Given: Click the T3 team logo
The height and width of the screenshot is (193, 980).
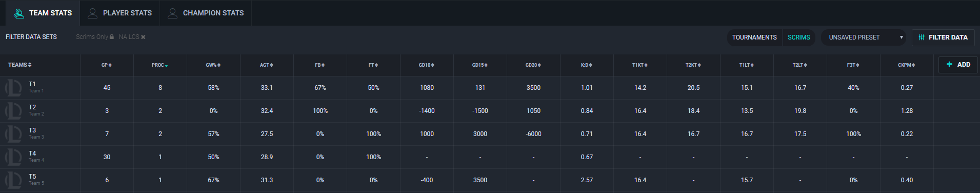Looking at the screenshot, I should point(13,134).
